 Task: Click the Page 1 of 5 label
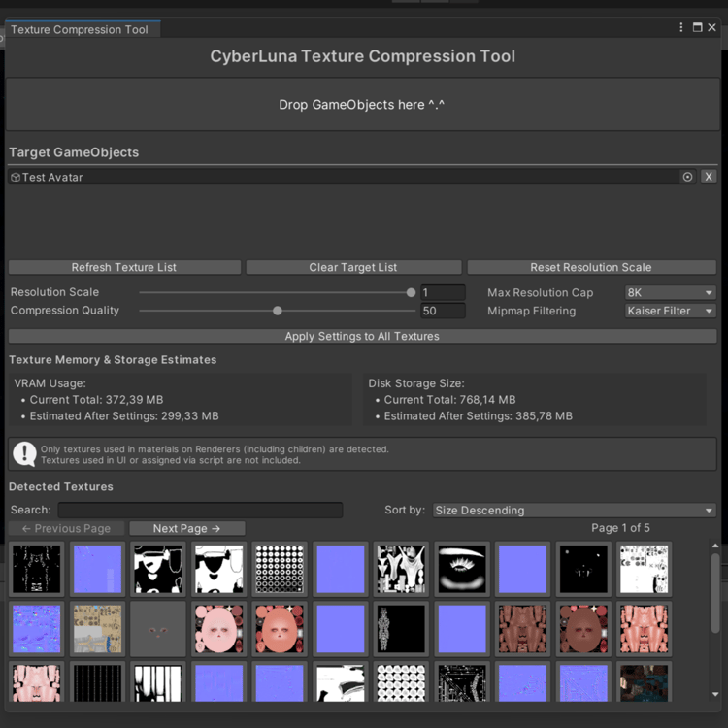(x=620, y=528)
